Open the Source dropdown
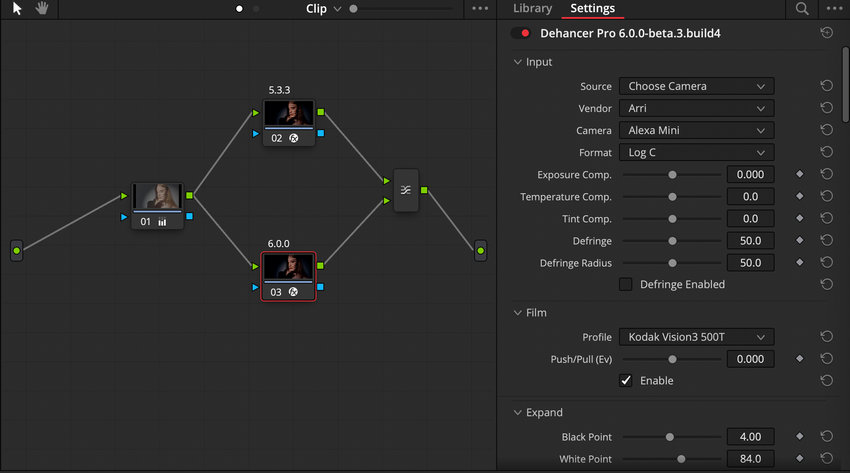 pos(697,86)
